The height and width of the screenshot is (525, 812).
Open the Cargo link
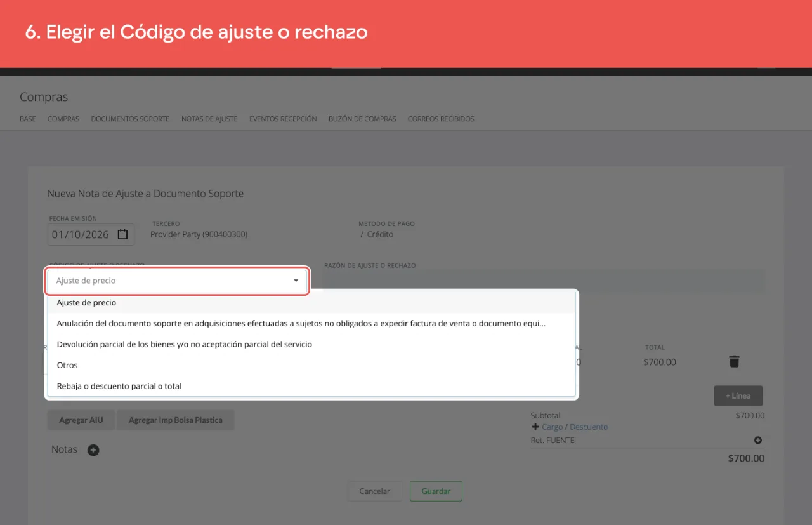tap(553, 427)
